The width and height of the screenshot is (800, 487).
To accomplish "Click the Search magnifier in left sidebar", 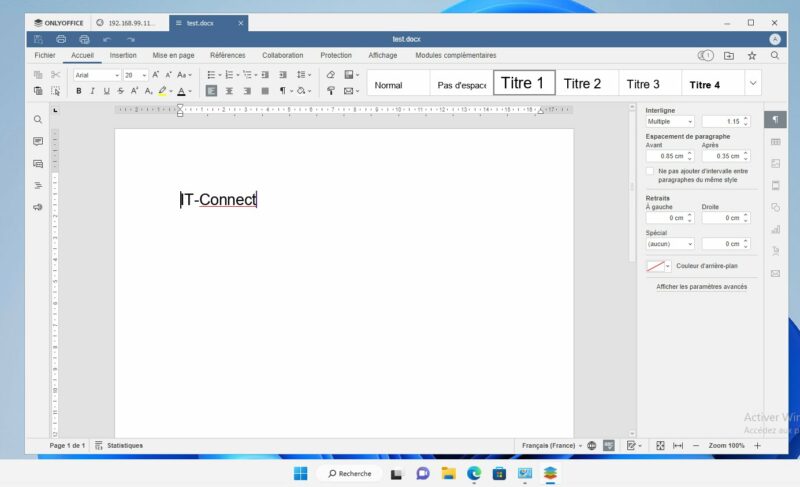I will pyautogui.click(x=38, y=119).
